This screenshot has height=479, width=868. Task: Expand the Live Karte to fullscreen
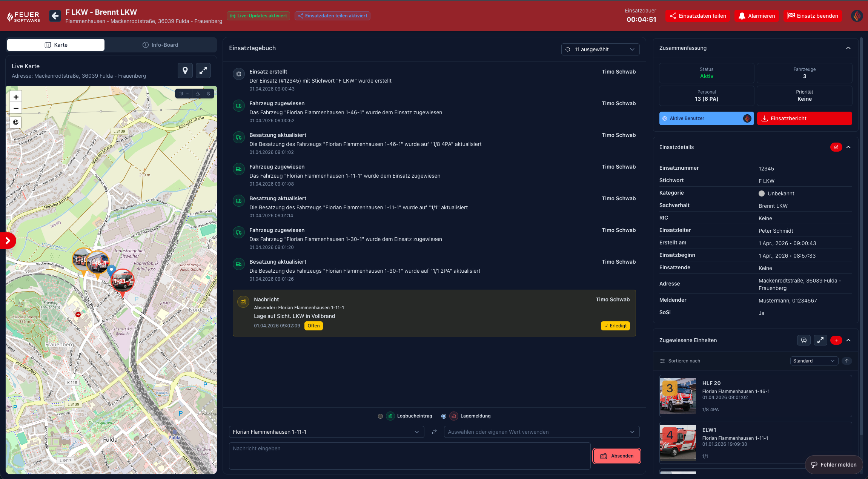[203, 71]
